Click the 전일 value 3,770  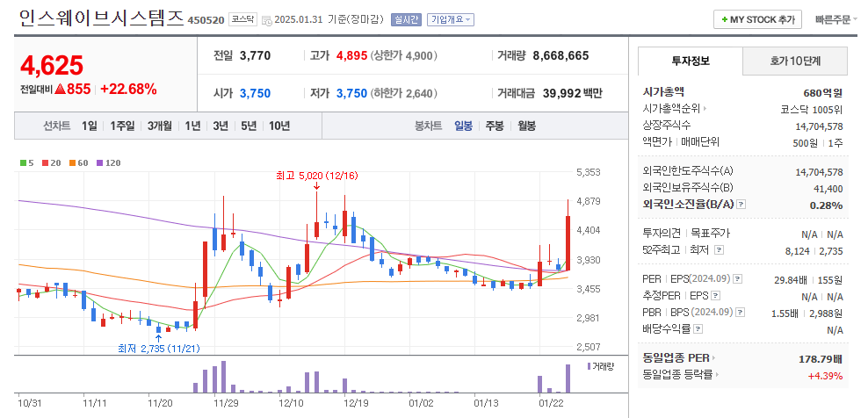pos(255,55)
